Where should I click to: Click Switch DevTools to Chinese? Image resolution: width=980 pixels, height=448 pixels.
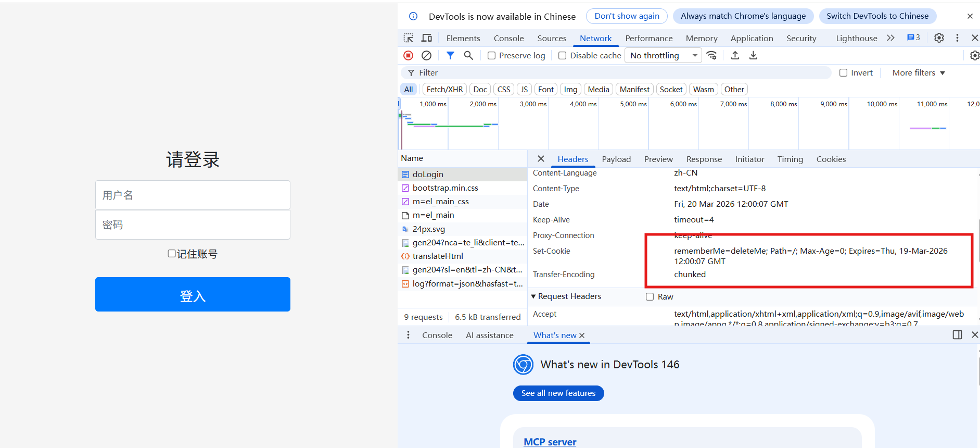[877, 16]
